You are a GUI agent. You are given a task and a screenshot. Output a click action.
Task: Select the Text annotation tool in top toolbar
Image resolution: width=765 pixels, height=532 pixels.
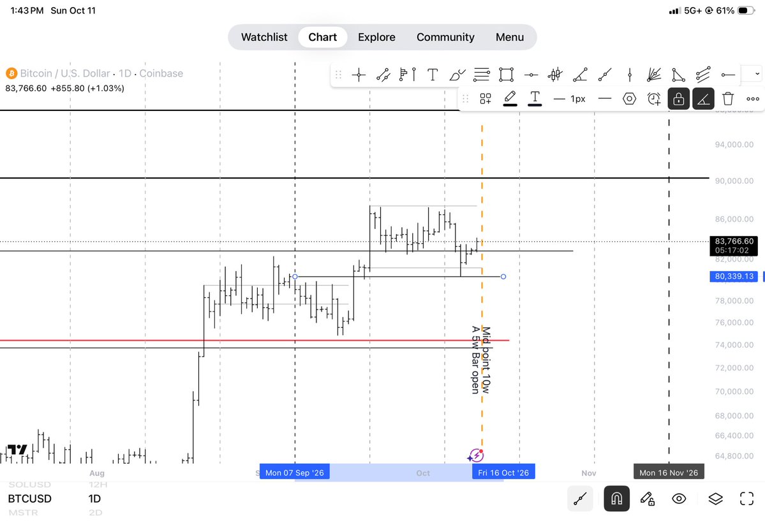coord(432,75)
